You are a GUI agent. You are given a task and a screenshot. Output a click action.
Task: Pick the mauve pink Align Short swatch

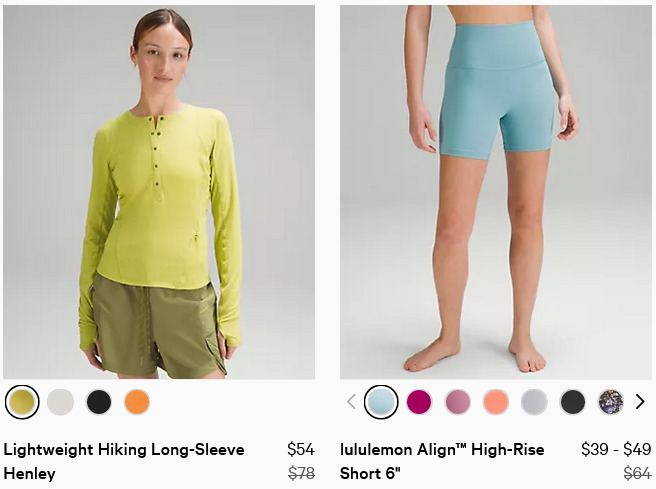pos(457,402)
